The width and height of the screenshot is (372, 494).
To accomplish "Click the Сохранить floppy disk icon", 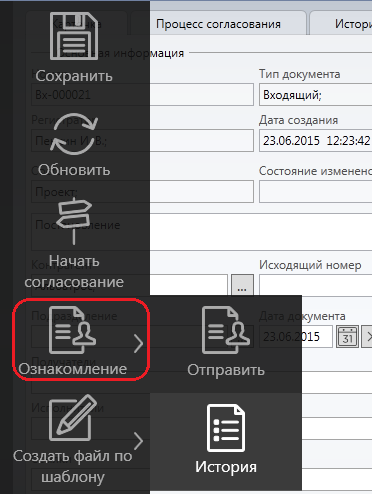I will click(x=74, y=36).
